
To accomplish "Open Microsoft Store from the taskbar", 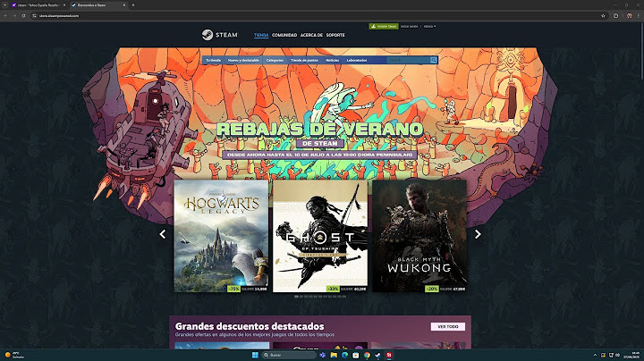I will click(x=356, y=355).
